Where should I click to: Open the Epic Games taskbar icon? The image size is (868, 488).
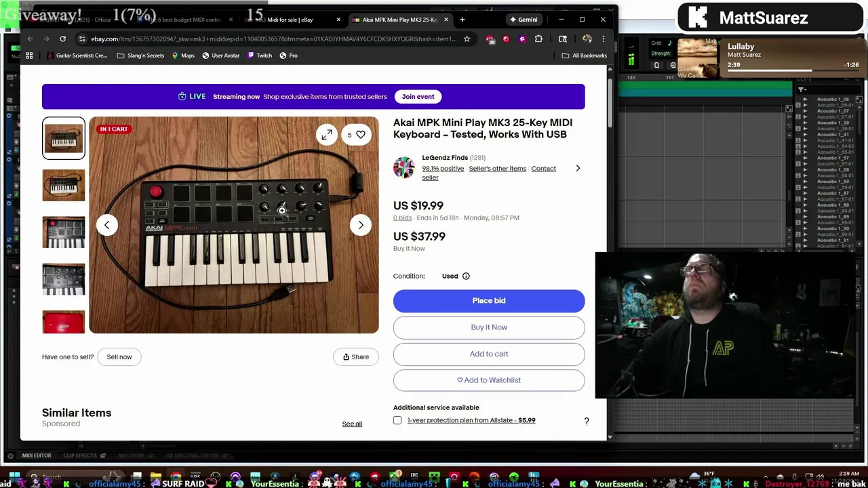414,477
